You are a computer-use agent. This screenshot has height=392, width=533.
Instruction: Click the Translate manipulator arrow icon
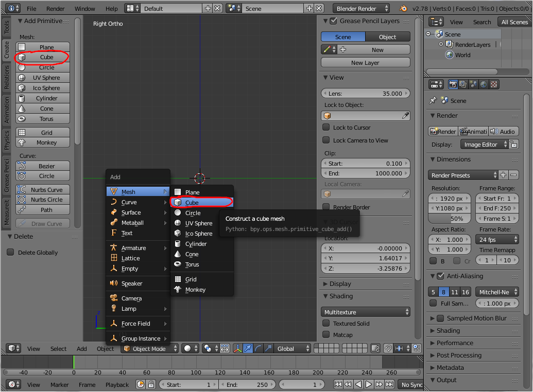(247, 348)
